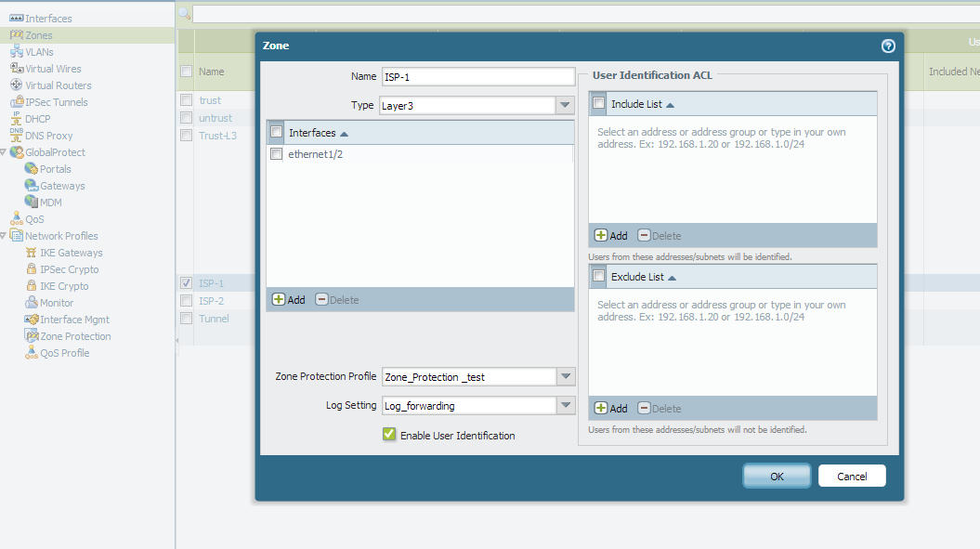Click OK to save zone
The height and width of the screenshot is (549, 980).
[777, 476]
